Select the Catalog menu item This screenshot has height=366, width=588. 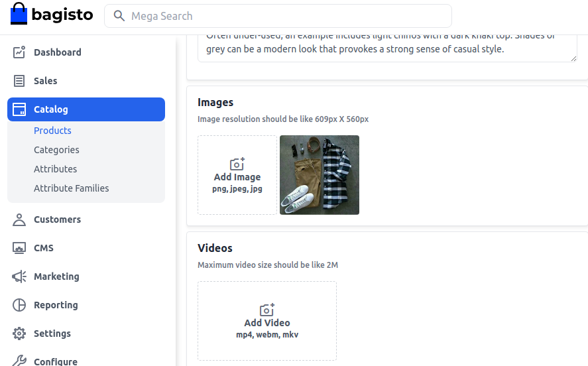tap(86, 109)
